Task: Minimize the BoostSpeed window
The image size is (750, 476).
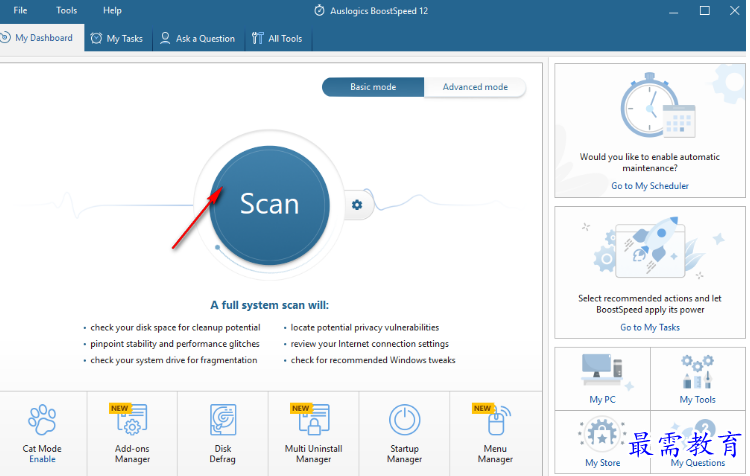Action: (x=673, y=12)
